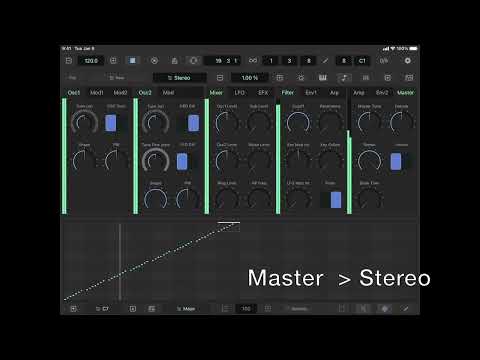The image size is (480, 360).
Task: Toggle the grid icon in bottom bar
Action: coord(268,309)
